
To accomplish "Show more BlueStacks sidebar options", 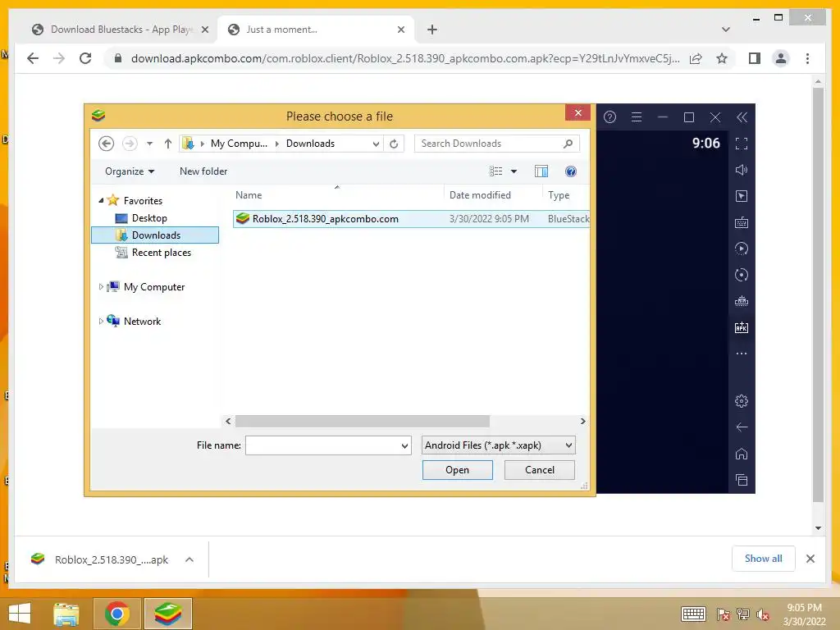I will tap(742, 354).
